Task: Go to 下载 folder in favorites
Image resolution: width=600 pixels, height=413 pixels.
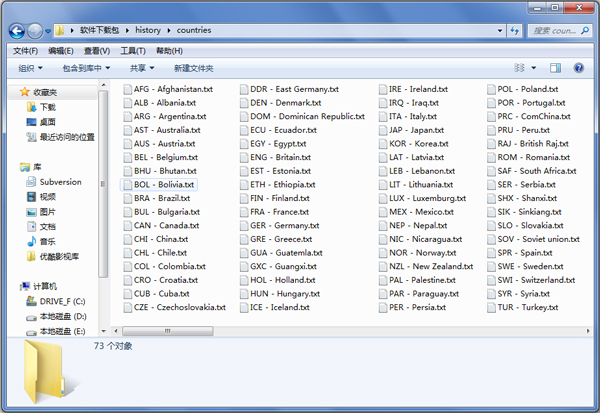Action: pos(48,107)
